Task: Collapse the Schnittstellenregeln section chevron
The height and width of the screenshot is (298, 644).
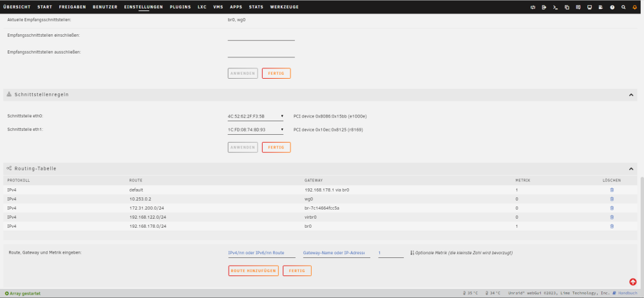Action: (x=631, y=95)
